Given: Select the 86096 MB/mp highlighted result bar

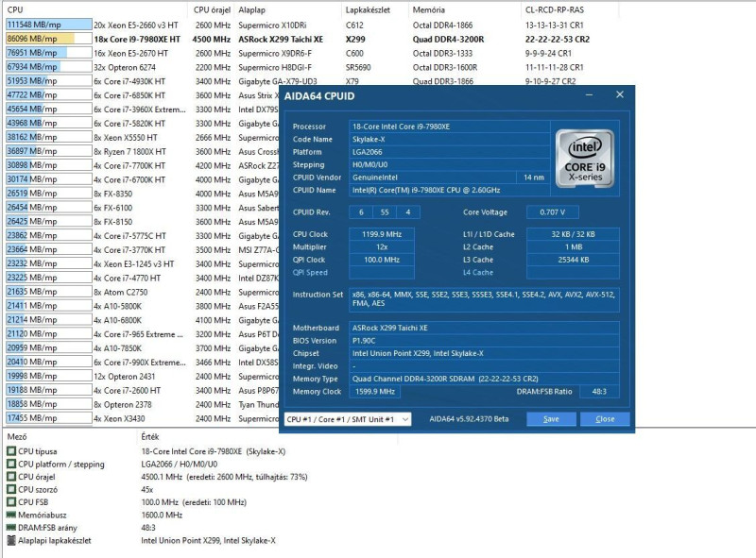Looking at the screenshot, I should (49, 39).
